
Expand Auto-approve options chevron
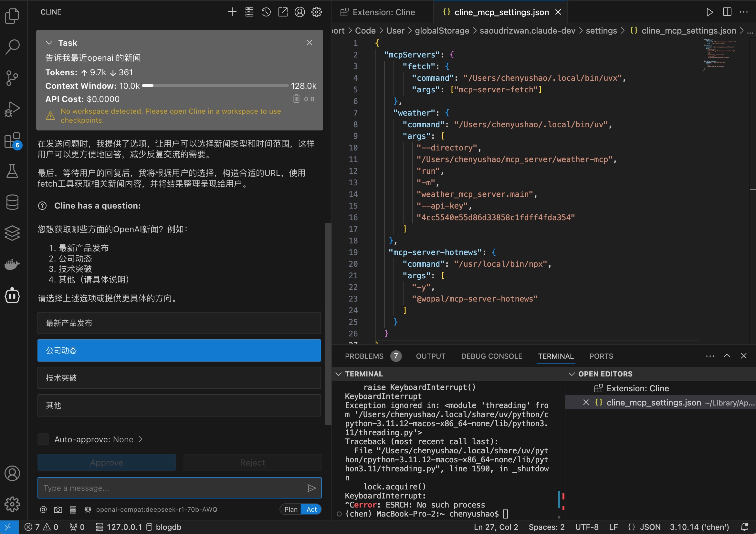[x=141, y=439]
